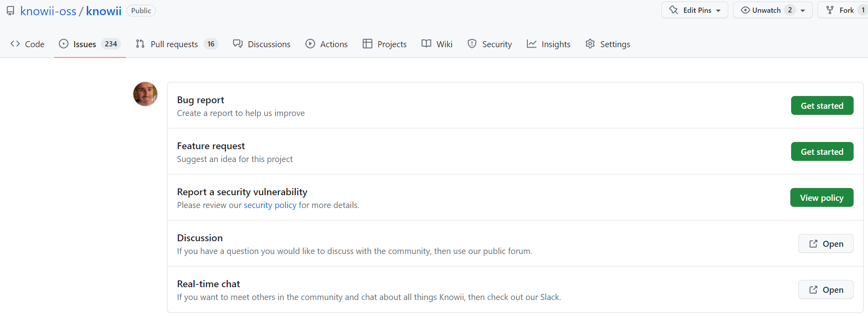Click the Issues count badge 234
Screen dimensions: 868x316
coord(111,44)
